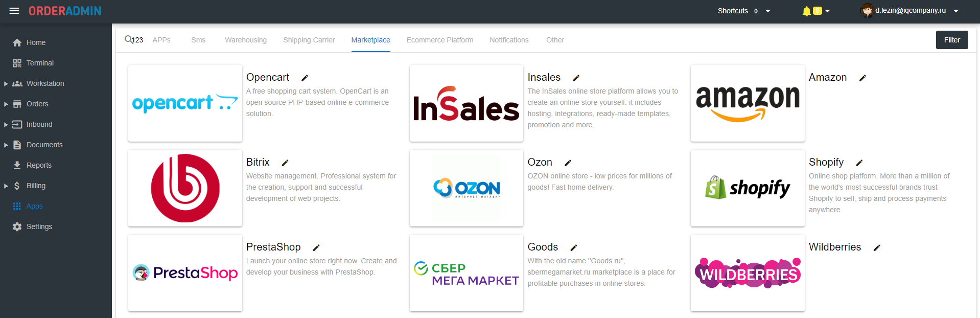Expand the Workstation menu arrow
Image resolution: width=980 pixels, height=318 pixels.
[6, 83]
